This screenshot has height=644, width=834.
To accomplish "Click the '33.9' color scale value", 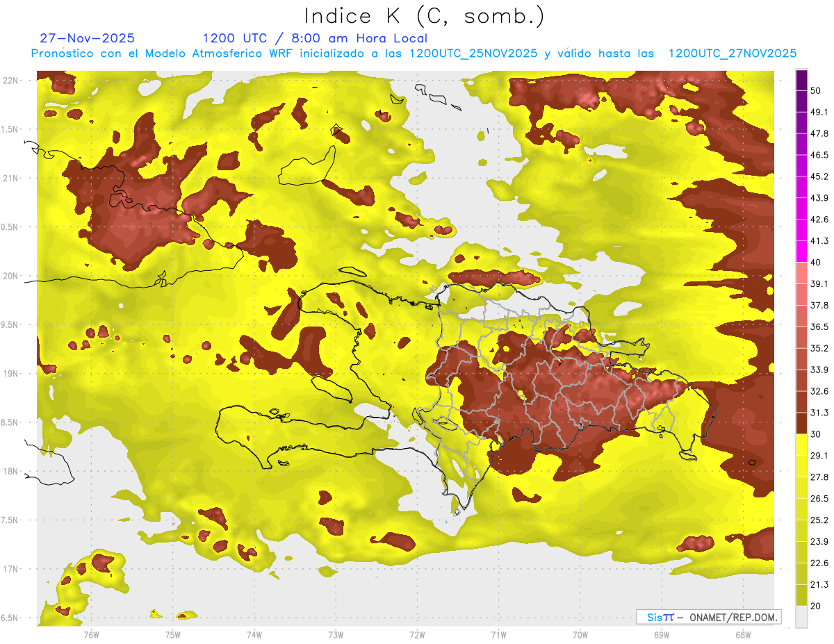I will click(x=819, y=370).
